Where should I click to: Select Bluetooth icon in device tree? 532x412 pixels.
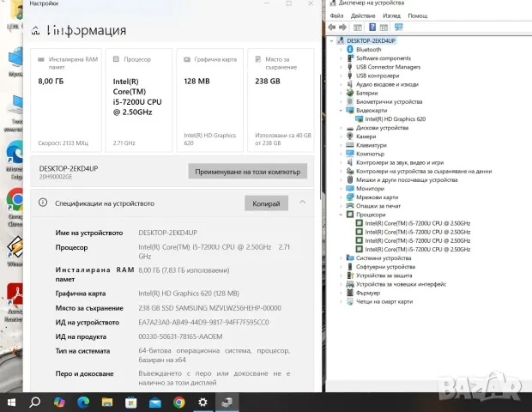(350, 50)
